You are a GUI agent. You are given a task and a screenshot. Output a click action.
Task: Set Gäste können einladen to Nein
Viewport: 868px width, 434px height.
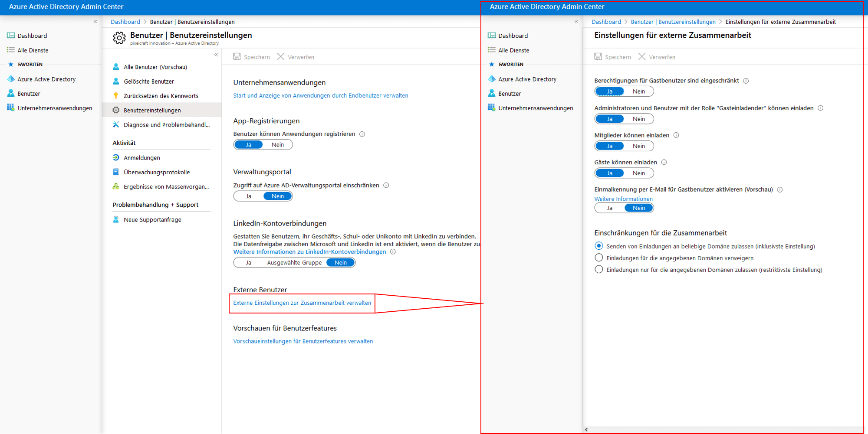pyautogui.click(x=639, y=173)
